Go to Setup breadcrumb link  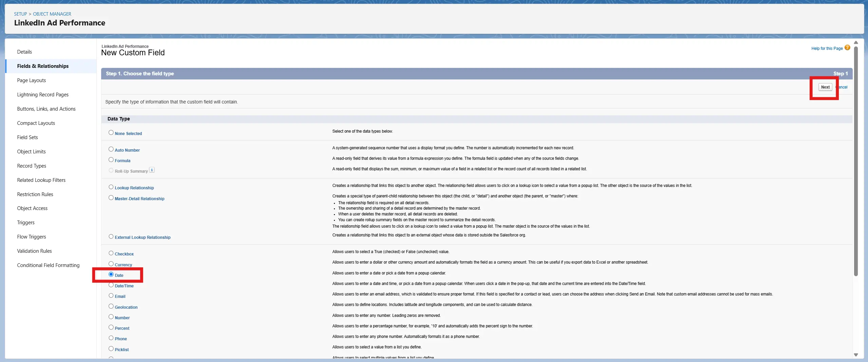pyautogui.click(x=20, y=14)
